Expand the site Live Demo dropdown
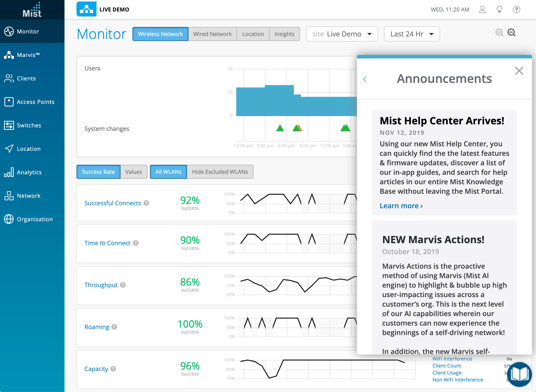The width and height of the screenshot is (536, 392). (x=342, y=34)
